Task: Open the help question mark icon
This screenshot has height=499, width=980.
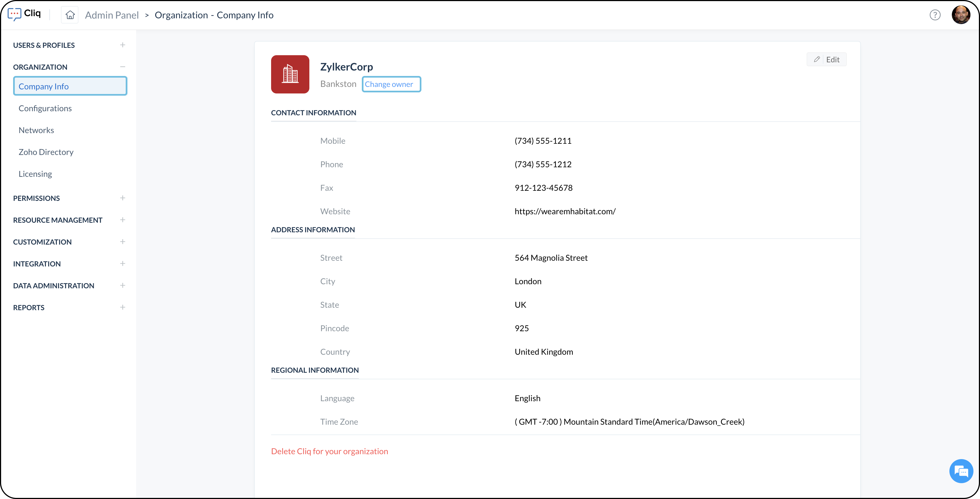Action: (935, 15)
